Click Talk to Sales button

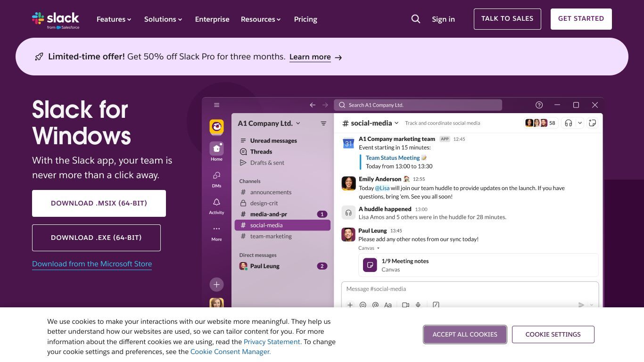507,19
